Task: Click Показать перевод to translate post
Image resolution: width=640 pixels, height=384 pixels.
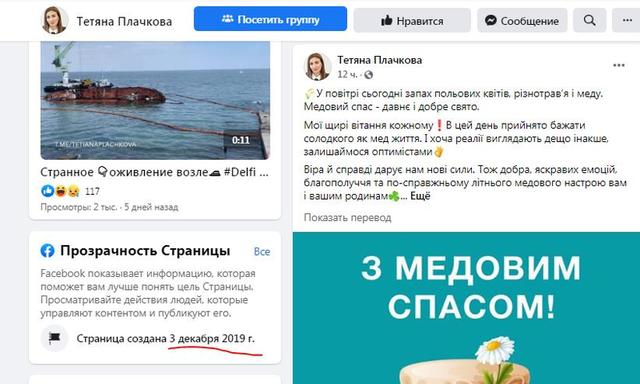Action: (347, 218)
